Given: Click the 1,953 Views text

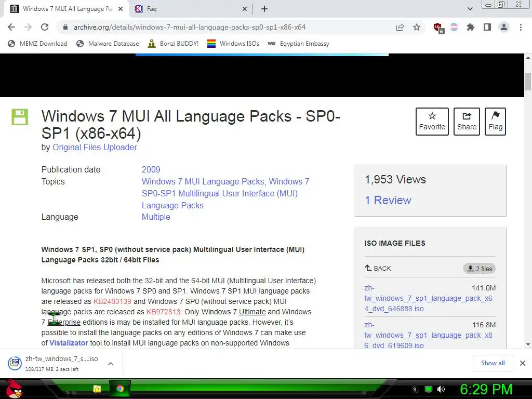Looking at the screenshot, I should pos(395,179).
